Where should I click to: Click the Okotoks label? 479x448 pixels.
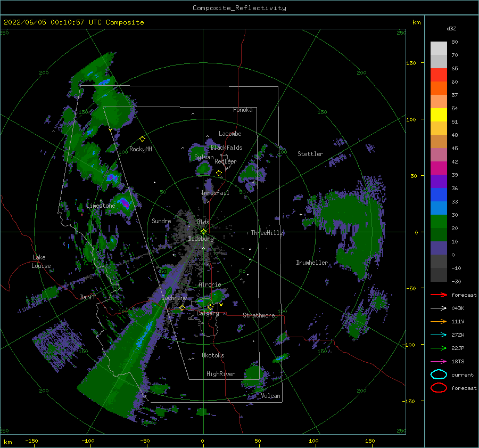click(213, 355)
